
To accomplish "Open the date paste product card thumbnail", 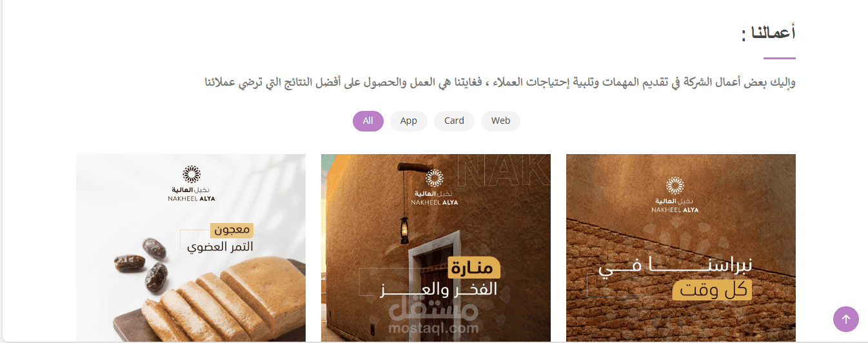I will coord(191,248).
